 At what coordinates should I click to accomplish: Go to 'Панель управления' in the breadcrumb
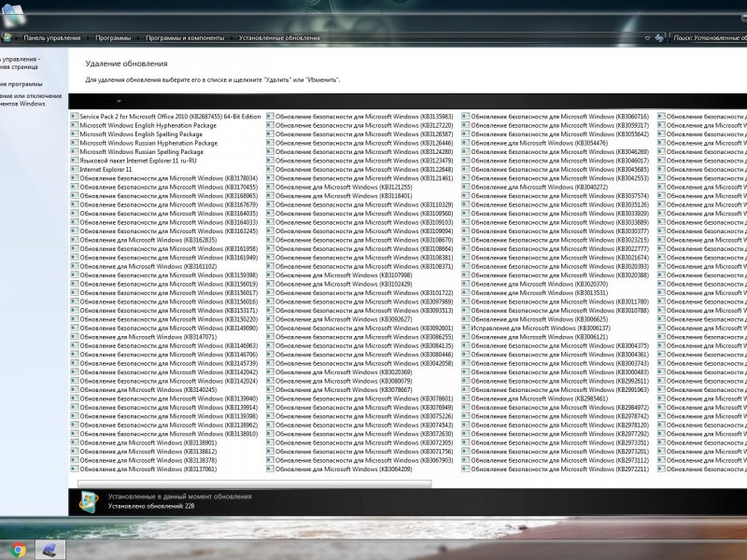52,37
